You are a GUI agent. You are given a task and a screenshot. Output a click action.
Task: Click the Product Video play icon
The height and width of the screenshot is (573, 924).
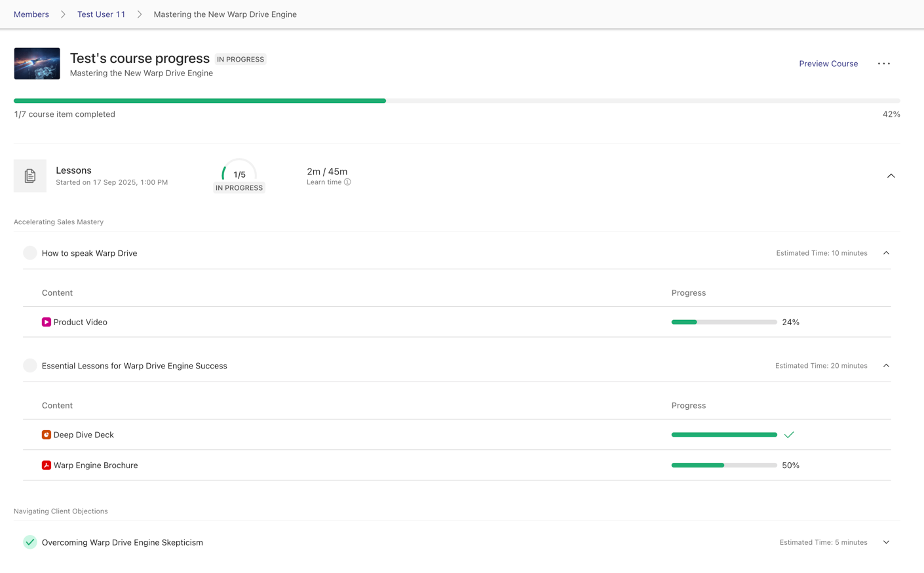47,322
